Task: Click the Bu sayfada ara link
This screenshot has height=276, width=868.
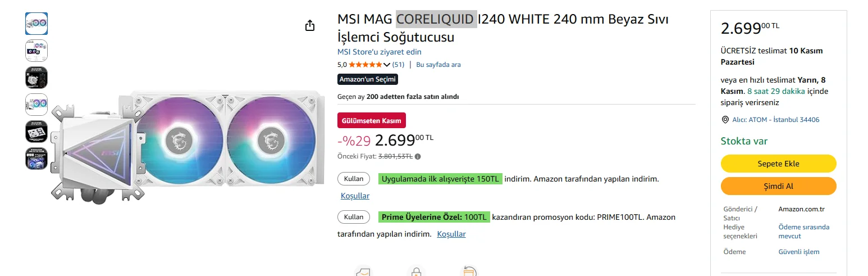Action: pos(438,65)
